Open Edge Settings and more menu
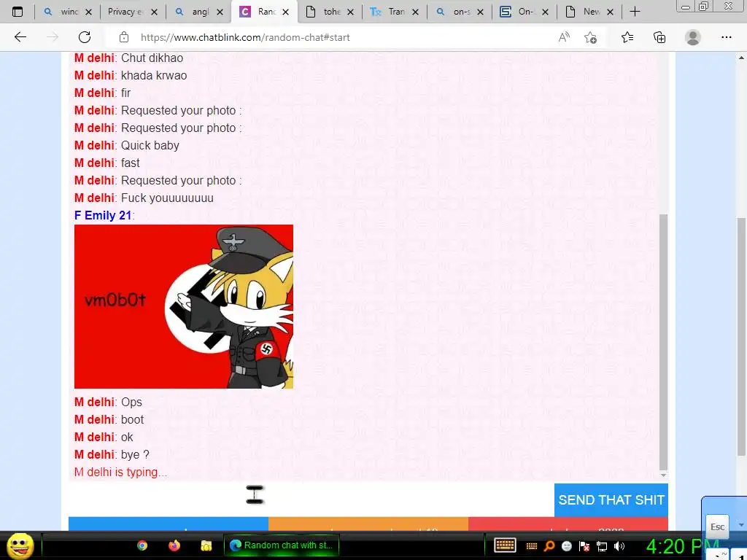 pos(726,37)
